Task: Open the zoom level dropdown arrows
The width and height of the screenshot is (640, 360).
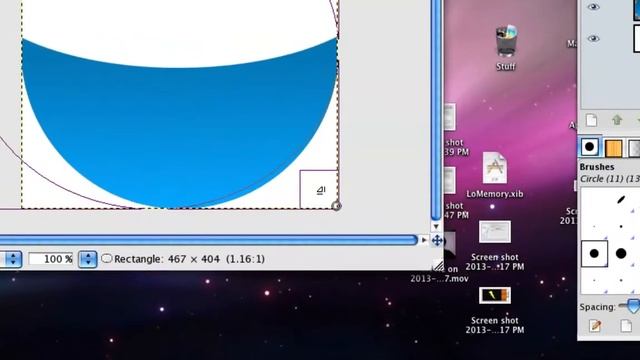Action: (x=88, y=259)
